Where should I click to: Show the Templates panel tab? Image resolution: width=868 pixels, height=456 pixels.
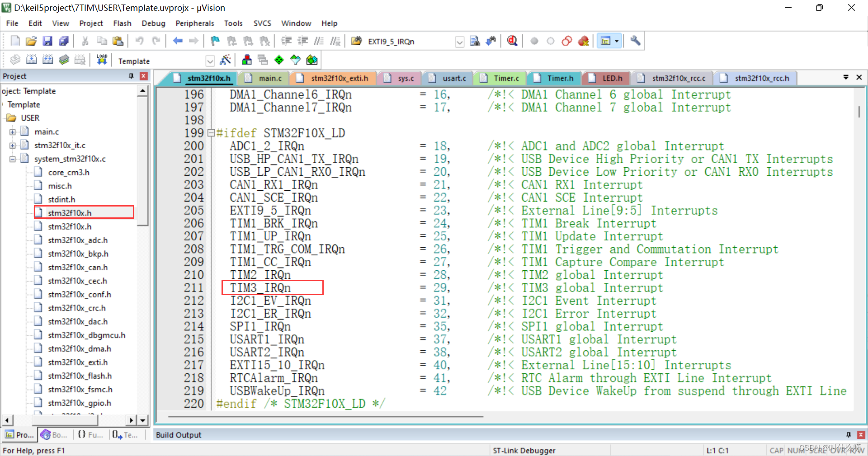(125, 435)
